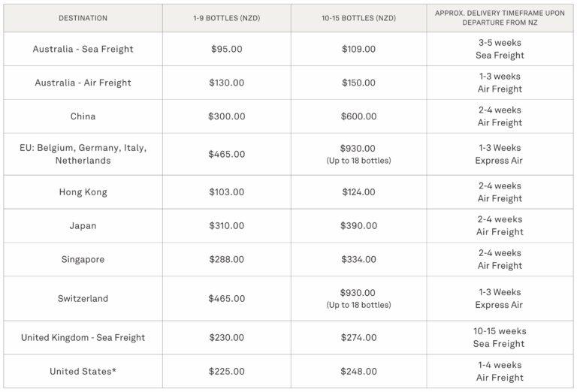Select the Singapore destination cell
This screenshot has width=577, height=392.
tap(83, 259)
